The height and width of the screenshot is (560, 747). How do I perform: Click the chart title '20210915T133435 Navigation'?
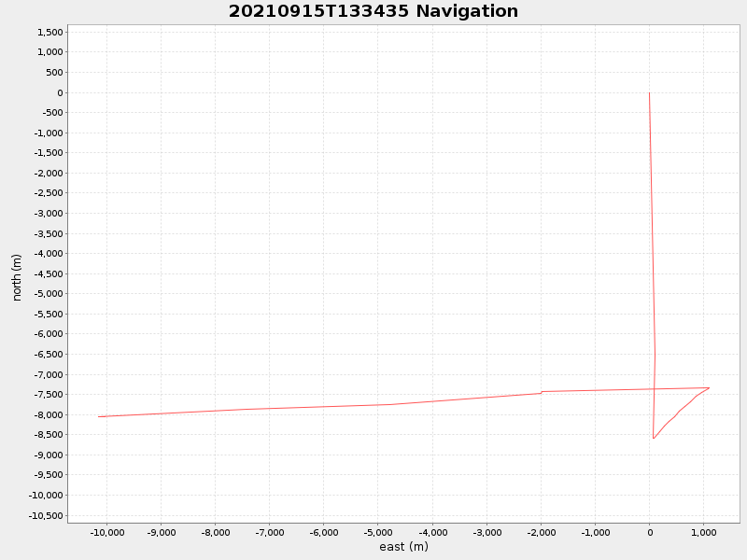click(373, 11)
